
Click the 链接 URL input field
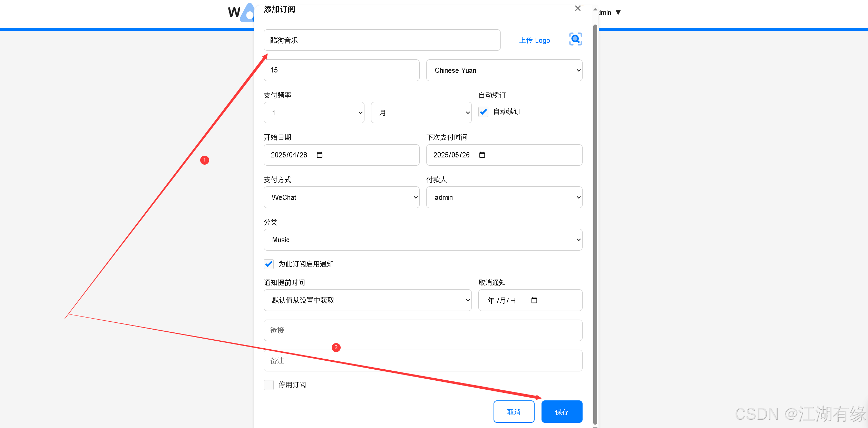coord(423,330)
